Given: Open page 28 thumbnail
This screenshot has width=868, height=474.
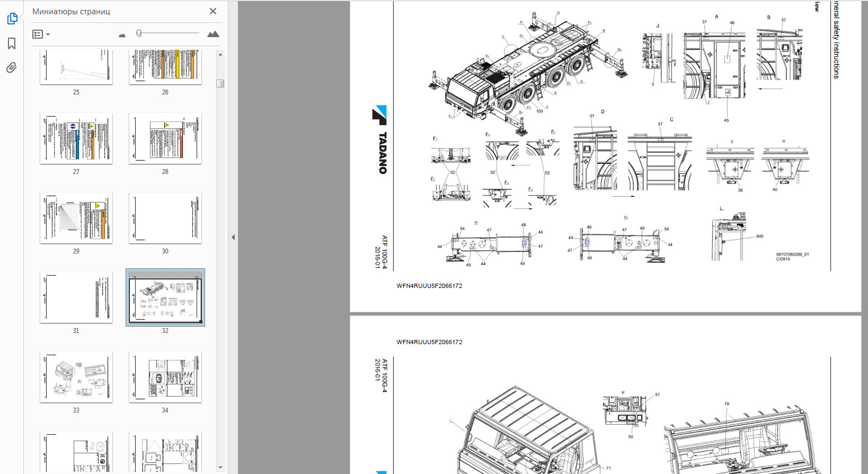Looking at the screenshot, I should click(165, 138).
